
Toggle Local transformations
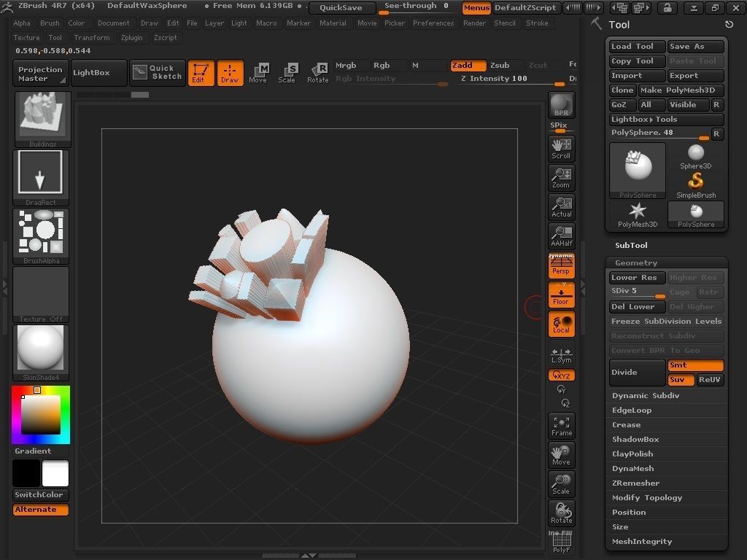coord(561,324)
